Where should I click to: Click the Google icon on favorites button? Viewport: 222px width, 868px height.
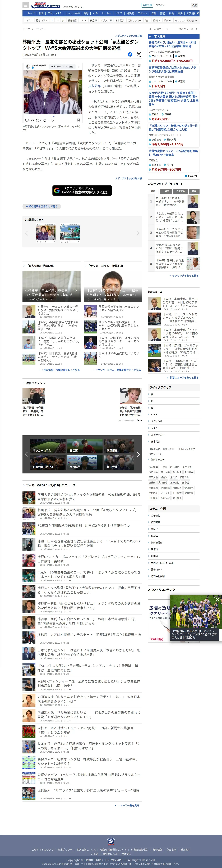coord(57,190)
